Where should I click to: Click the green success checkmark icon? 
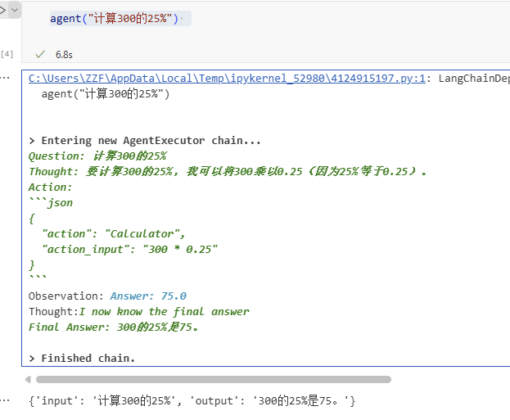pos(40,54)
